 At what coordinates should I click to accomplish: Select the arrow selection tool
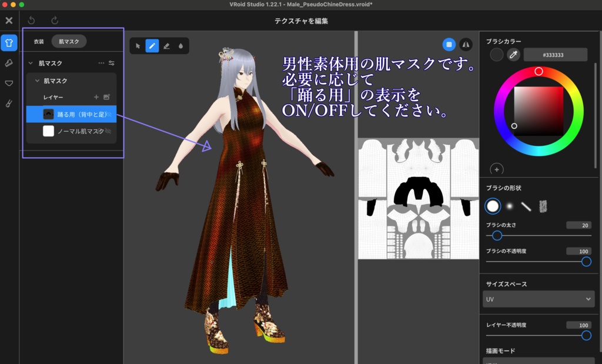(x=138, y=45)
